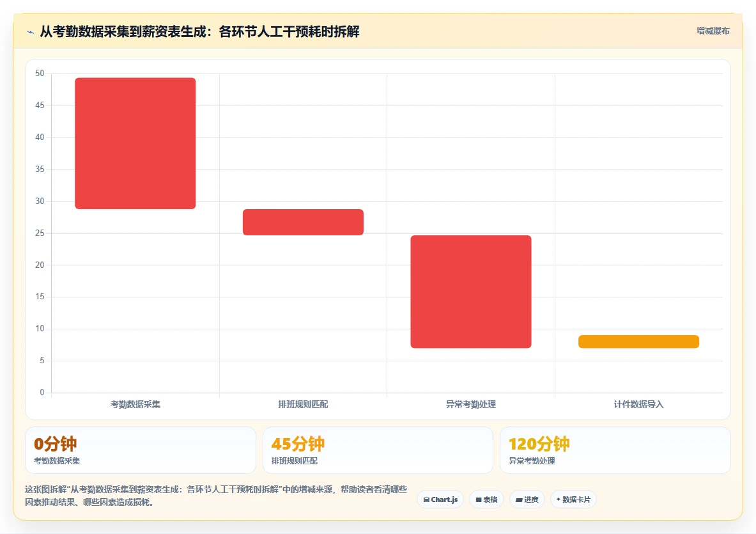Click the orange bar for 计件数据导入

click(638, 342)
